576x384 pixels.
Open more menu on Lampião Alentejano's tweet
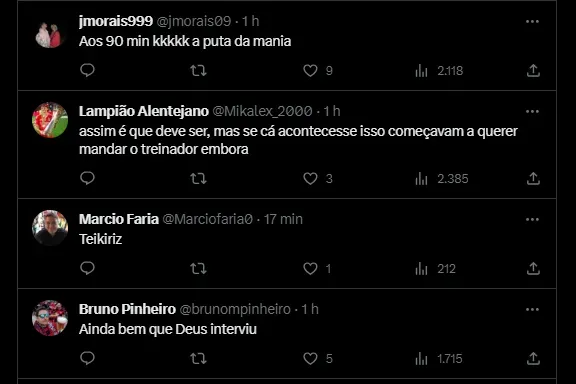(532, 112)
